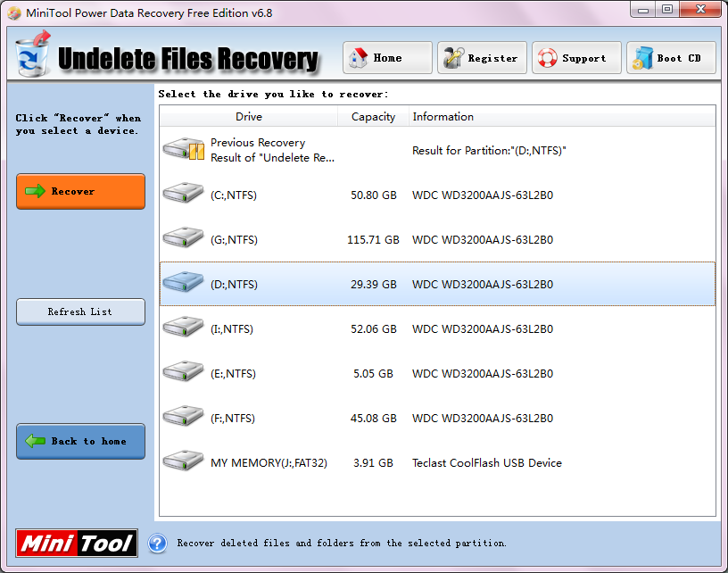
Task: Select the "MY MEMORY(J:,FAT32)" label
Action: pos(269,462)
